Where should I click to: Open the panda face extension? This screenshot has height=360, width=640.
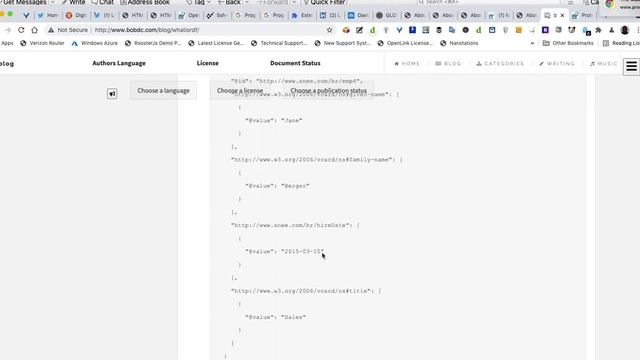pos(571,30)
